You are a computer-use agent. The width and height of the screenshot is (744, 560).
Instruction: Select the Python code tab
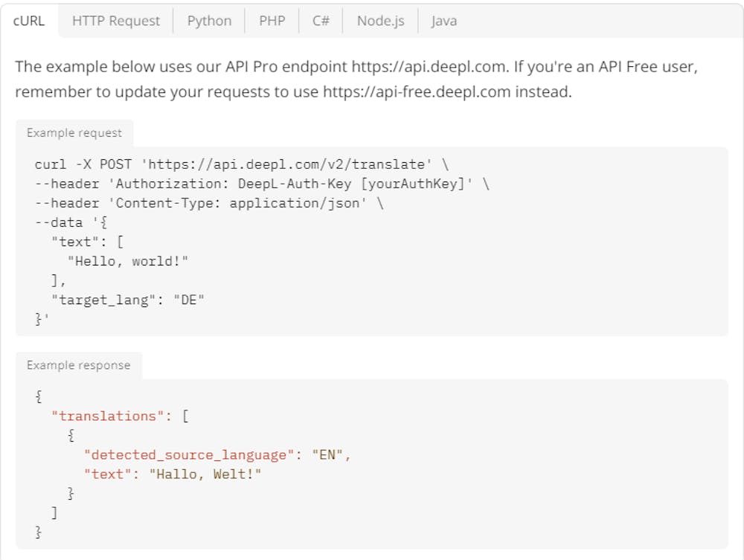(x=209, y=21)
